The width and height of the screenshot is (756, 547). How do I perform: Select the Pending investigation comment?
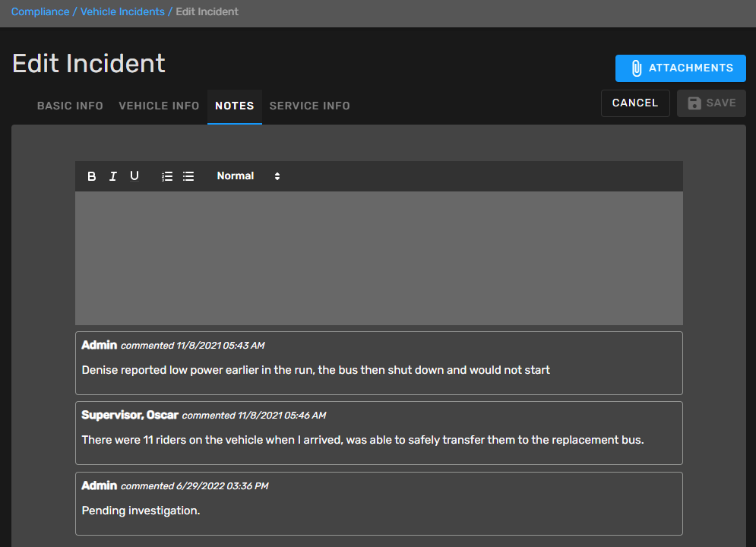click(141, 511)
